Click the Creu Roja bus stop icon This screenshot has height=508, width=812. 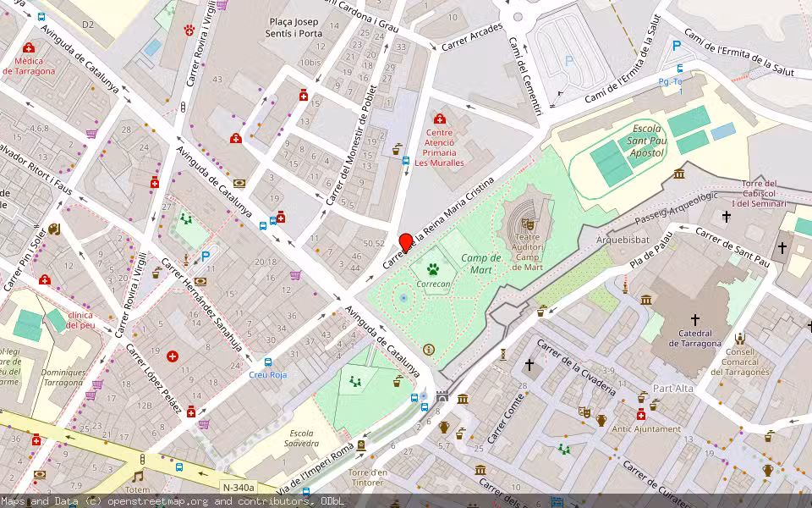(268, 362)
